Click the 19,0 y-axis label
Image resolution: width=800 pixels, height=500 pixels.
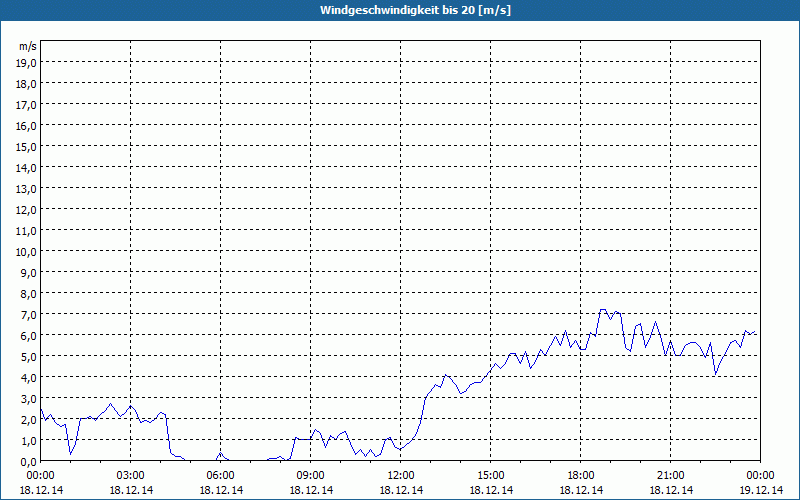point(28,63)
